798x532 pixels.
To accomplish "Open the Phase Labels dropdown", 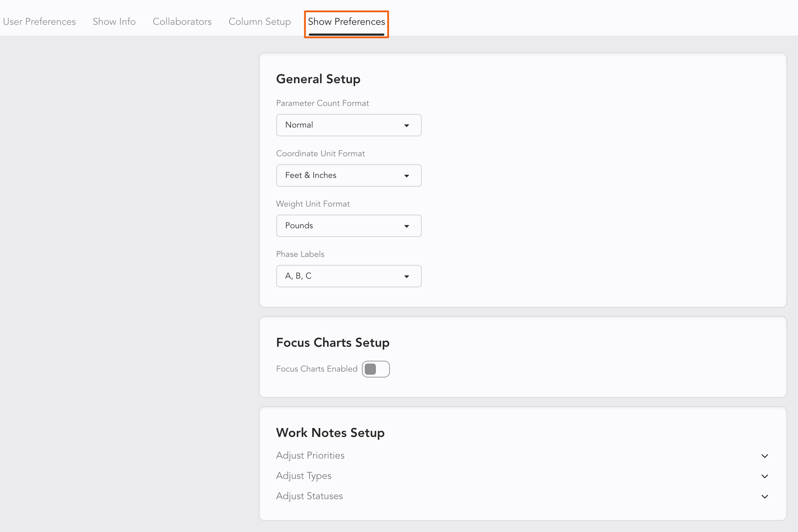I will pyautogui.click(x=348, y=276).
